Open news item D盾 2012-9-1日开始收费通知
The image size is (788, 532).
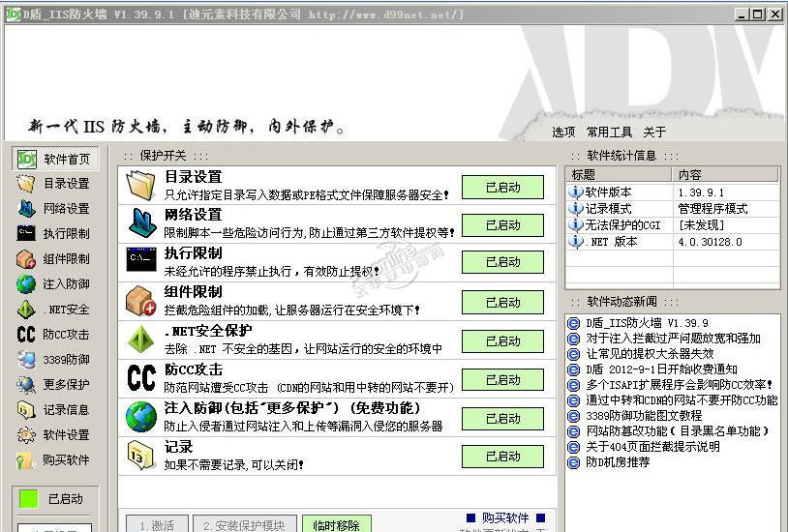point(661,369)
